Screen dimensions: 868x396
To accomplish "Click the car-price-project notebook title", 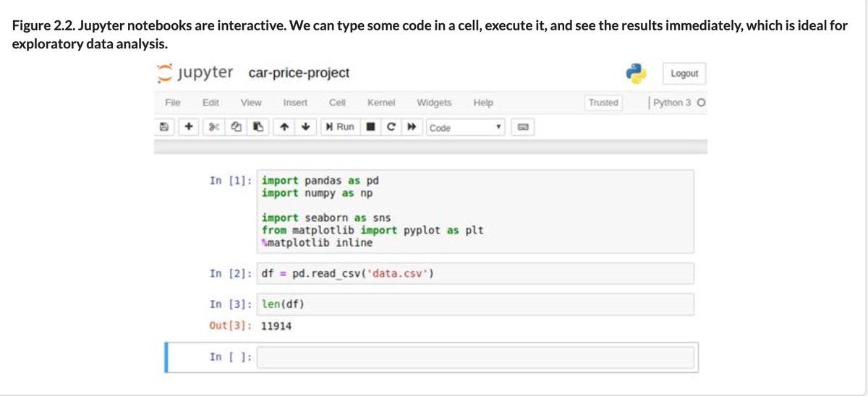I will tap(299, 73).
